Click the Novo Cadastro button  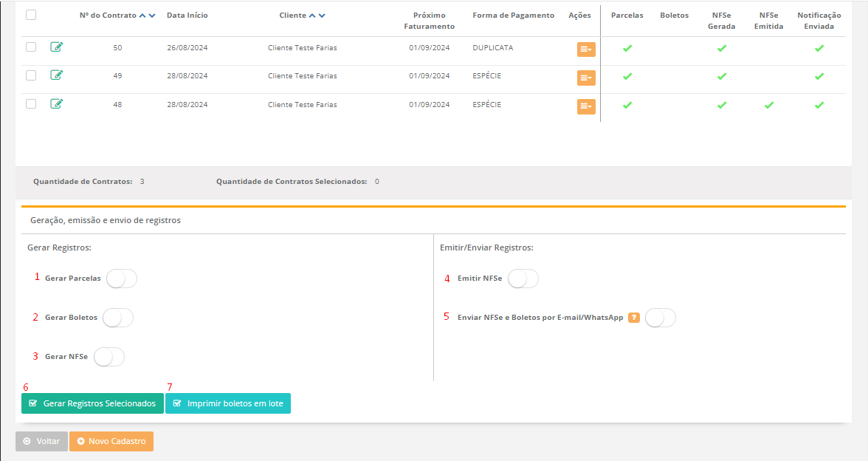tap(111, 441)
